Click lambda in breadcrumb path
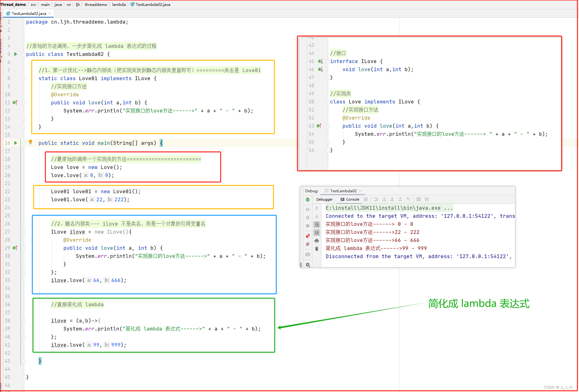The height and width of the screenshot is (392, 579). (119, 4)
